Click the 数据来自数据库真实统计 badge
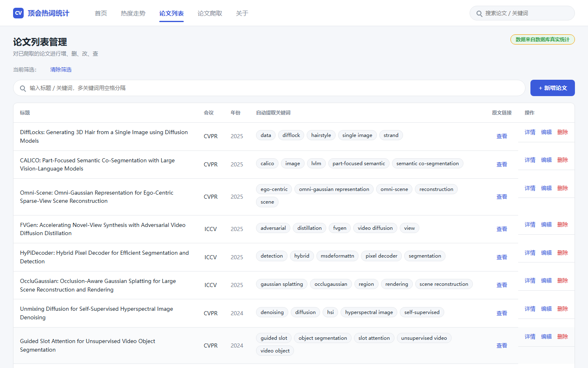Screen dimensions: 588x368 [542, 40]
